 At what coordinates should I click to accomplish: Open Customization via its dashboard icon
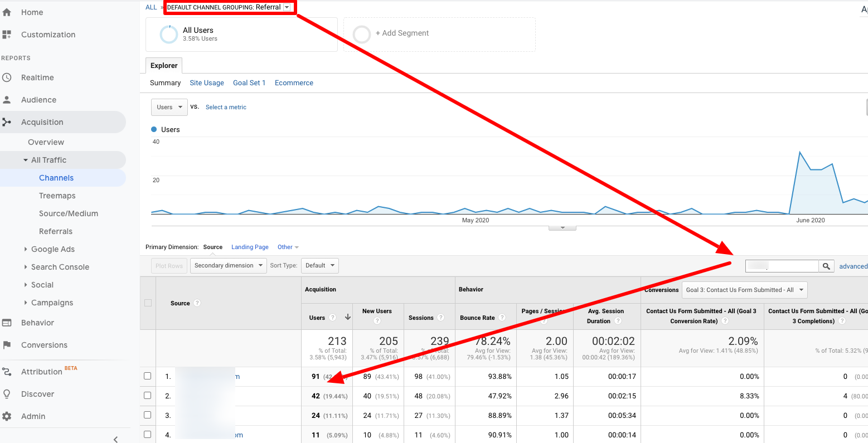7,35
